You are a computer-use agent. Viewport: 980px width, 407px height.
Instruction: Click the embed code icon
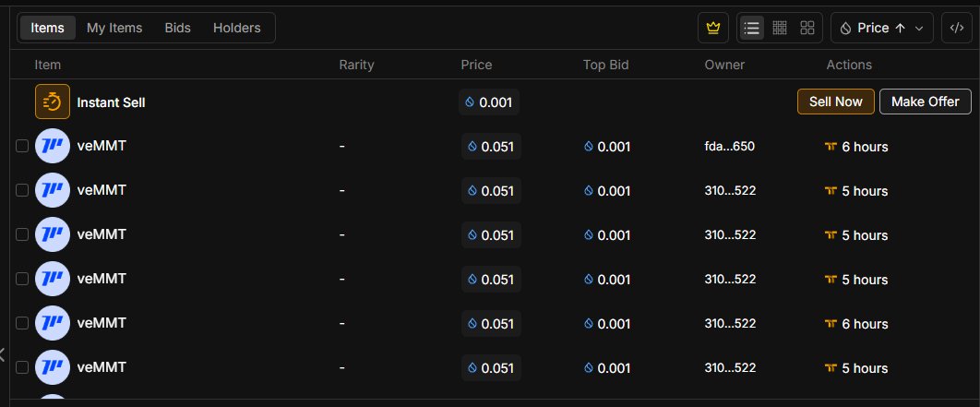pos(956,28)
